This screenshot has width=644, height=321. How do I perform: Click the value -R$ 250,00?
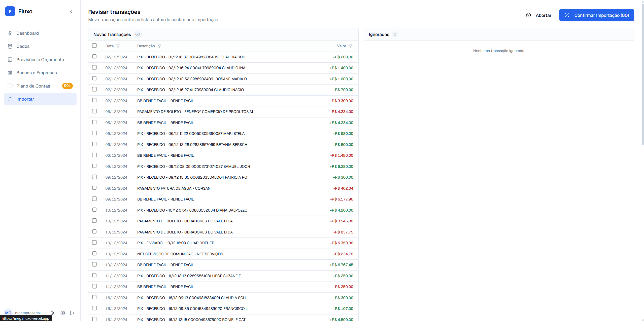(343, 287)
